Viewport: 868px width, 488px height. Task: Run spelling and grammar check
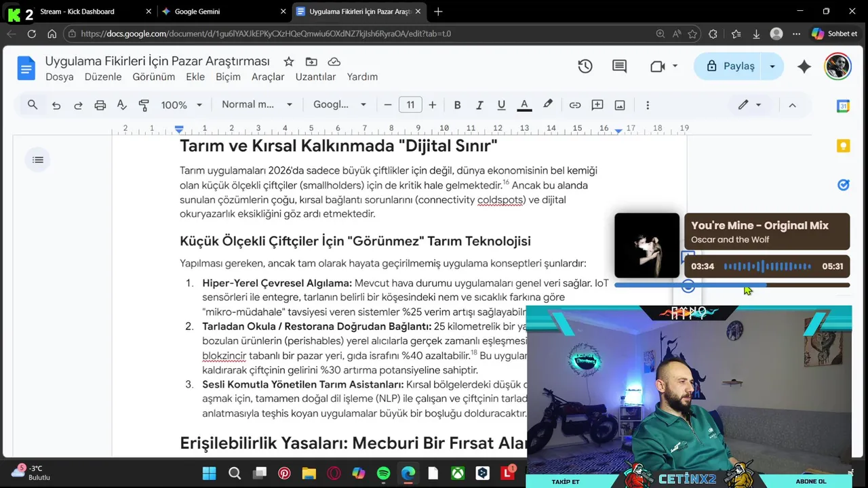122,105
